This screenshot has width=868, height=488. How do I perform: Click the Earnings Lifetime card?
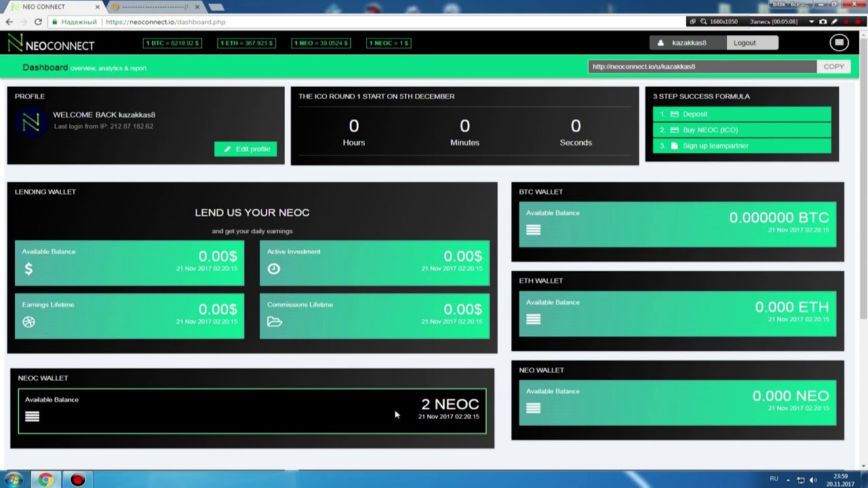point(130,316)
